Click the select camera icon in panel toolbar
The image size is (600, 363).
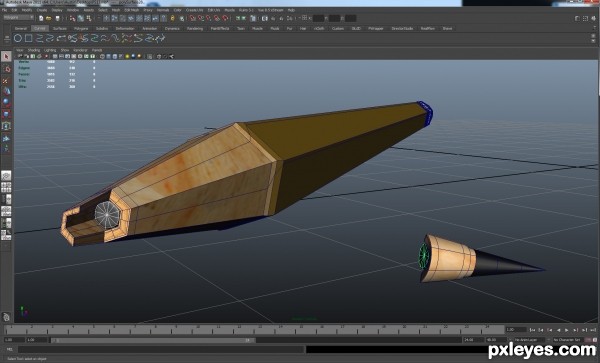coord(20,56)
